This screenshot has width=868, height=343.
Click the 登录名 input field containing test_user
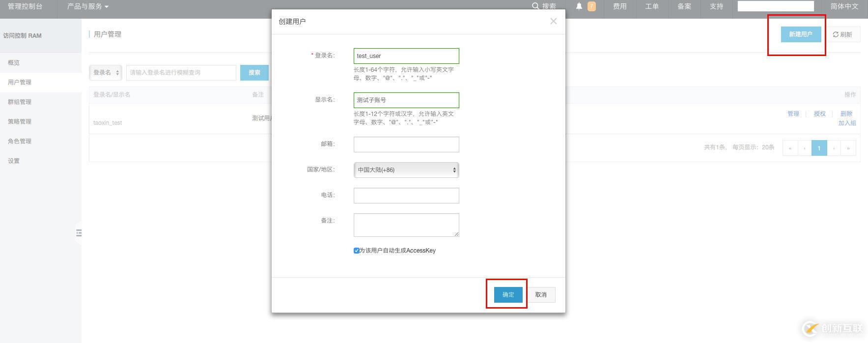pyautogui.click(x=406, y=56)
